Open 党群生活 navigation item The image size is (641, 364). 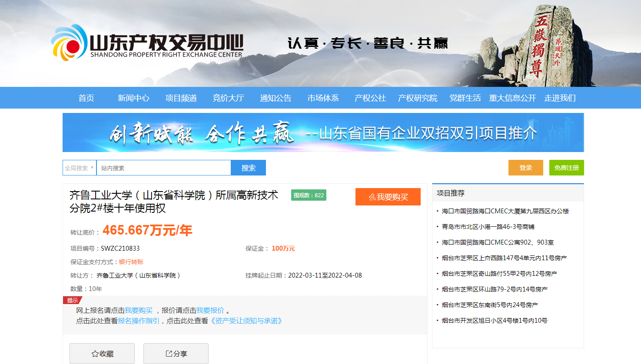pyautogui.click(x=465, y=98)
